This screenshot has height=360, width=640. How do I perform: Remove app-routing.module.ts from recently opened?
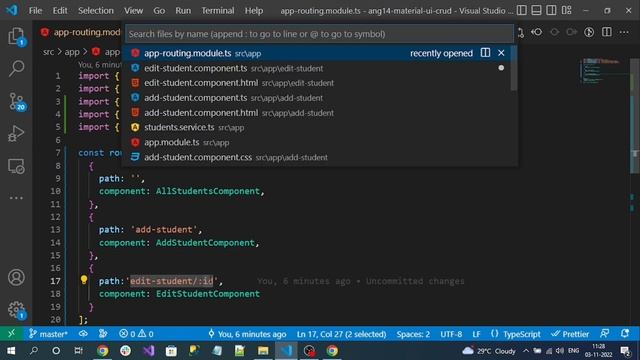(x=501, y=53)
